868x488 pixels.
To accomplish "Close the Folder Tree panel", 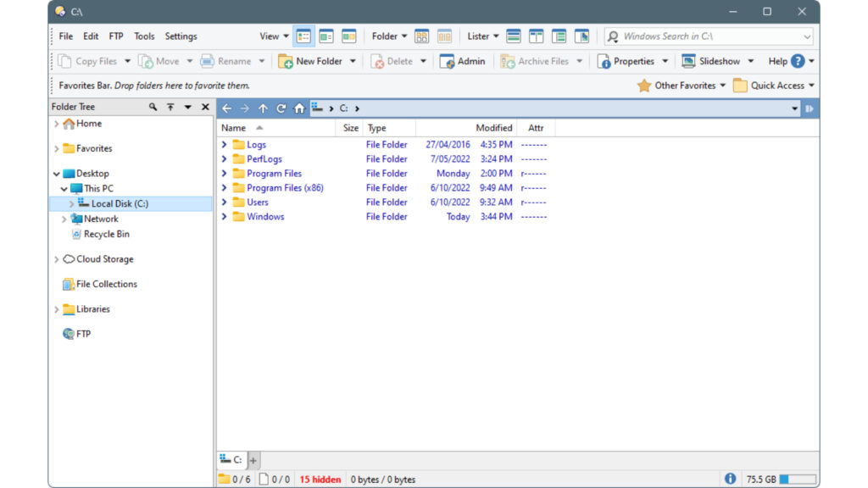I will tap(205, 107).
